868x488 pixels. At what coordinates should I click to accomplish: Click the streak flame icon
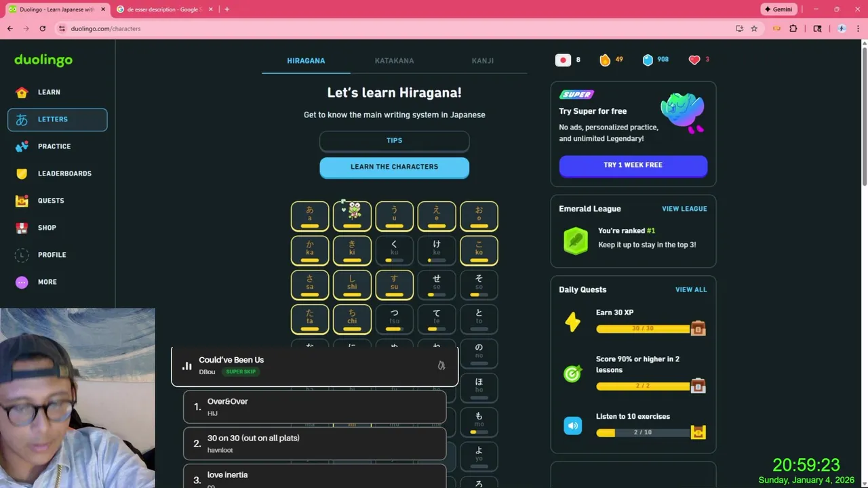(605, 60)
